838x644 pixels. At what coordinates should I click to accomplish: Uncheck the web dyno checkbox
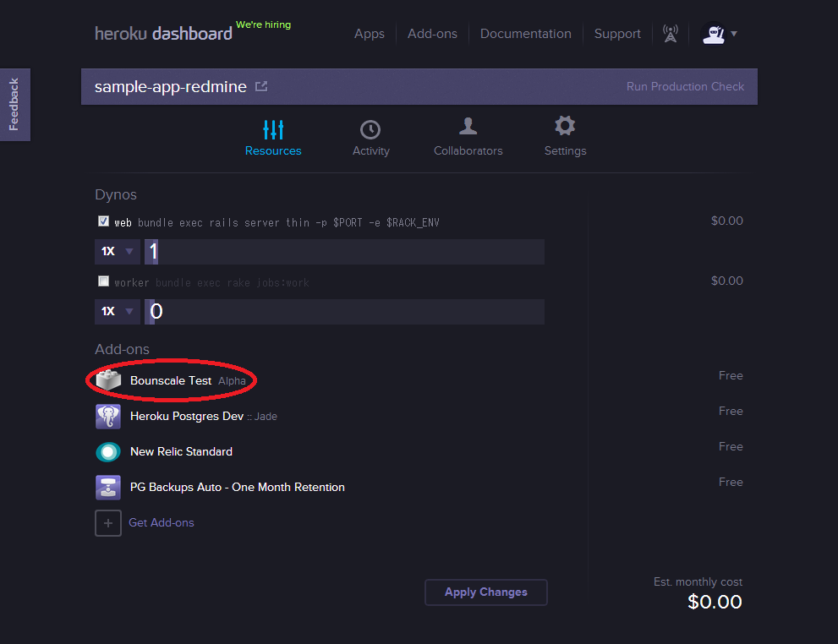104,221
